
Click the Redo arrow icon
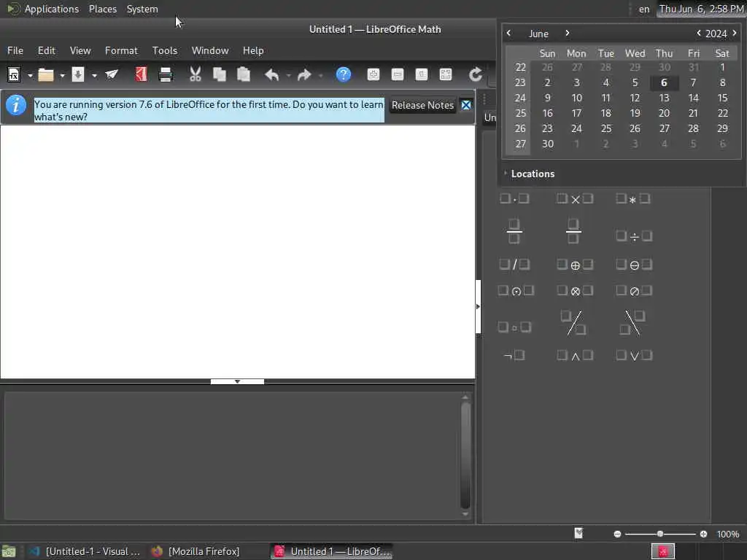pyautogui.click(x=304, y=75)
